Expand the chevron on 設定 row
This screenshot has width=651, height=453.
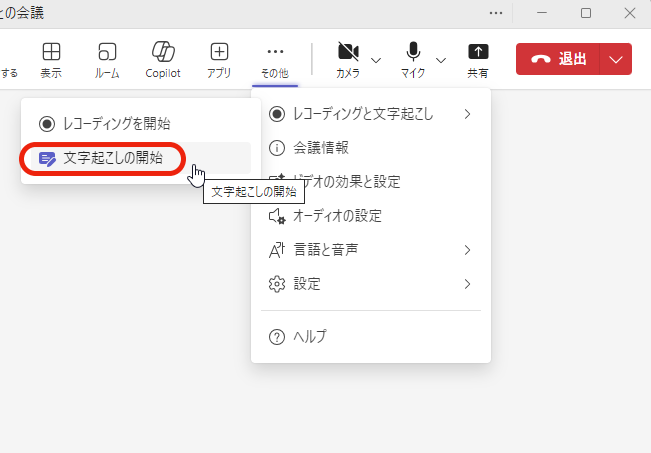(467, 284)
